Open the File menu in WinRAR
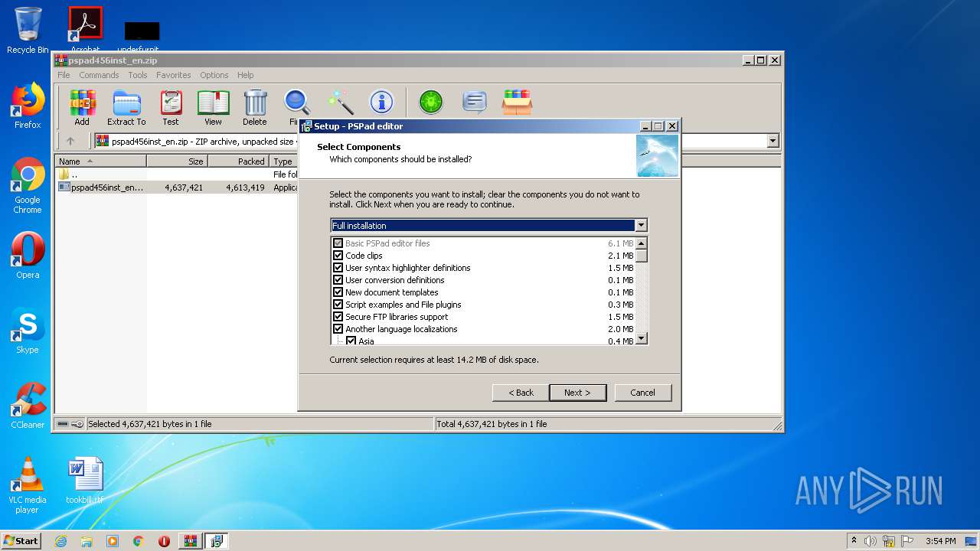980x551 pixels. tap(64, 75)
